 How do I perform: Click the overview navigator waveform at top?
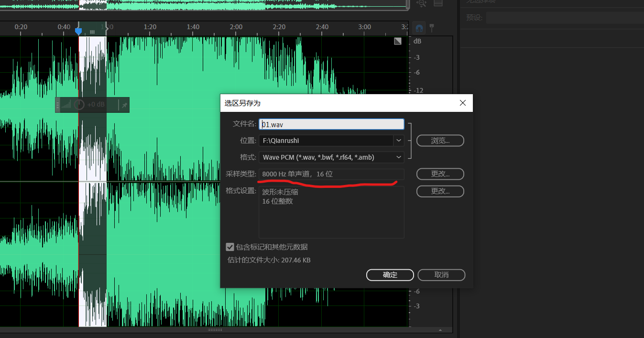(203, 4)
